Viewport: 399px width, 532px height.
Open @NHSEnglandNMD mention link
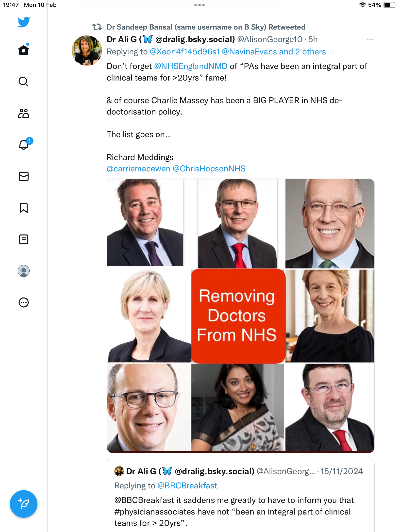click(191, 66)
